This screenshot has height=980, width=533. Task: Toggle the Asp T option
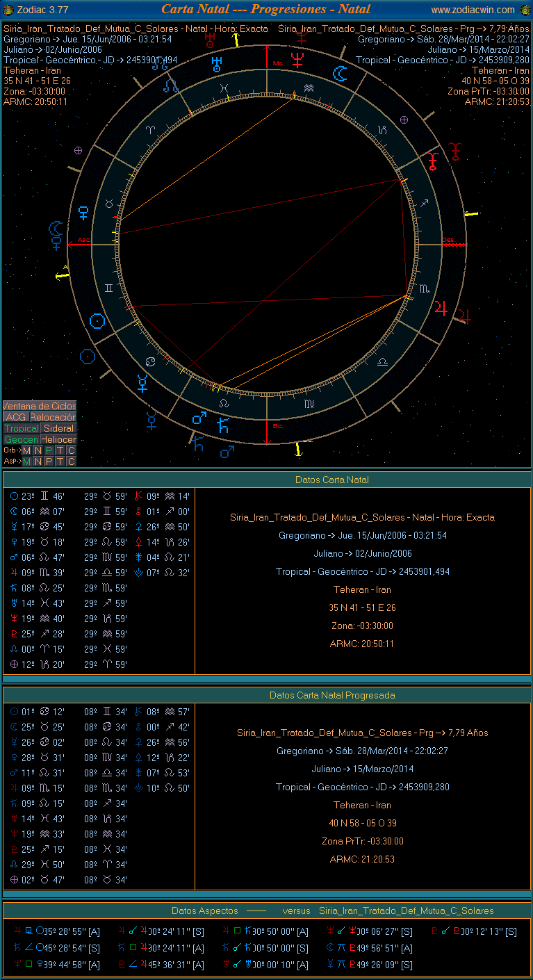60,462
